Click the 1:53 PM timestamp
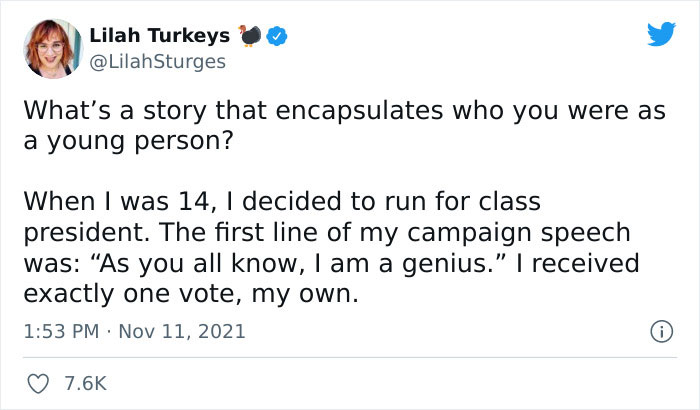Viewport: 700px width, 410px height. (57, 330)
